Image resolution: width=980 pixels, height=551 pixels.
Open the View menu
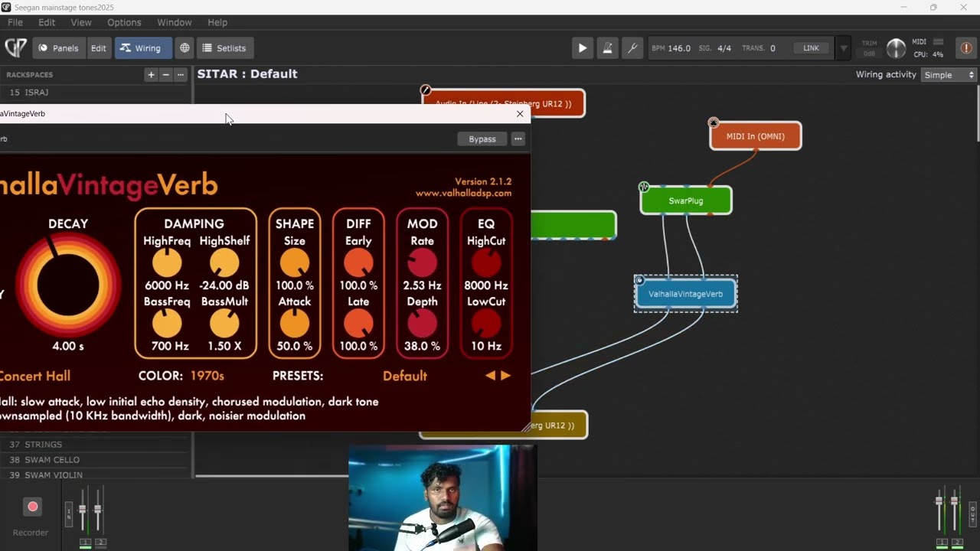80,22
